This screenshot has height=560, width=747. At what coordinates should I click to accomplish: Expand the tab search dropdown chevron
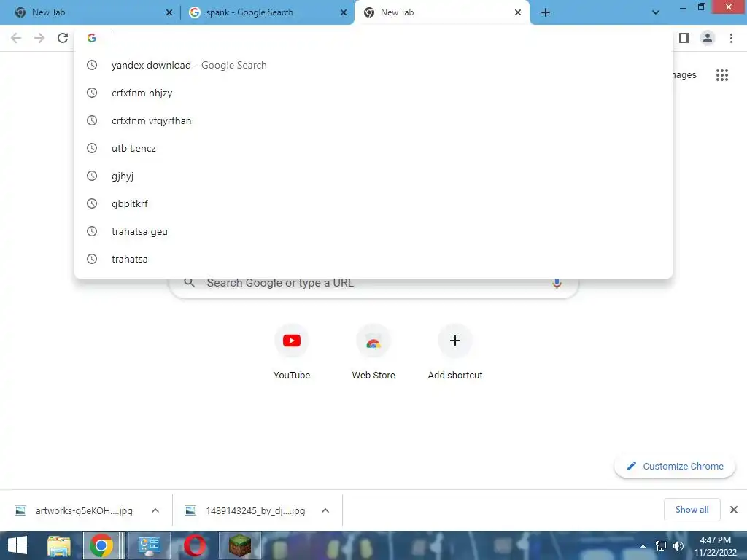(656, 13)
